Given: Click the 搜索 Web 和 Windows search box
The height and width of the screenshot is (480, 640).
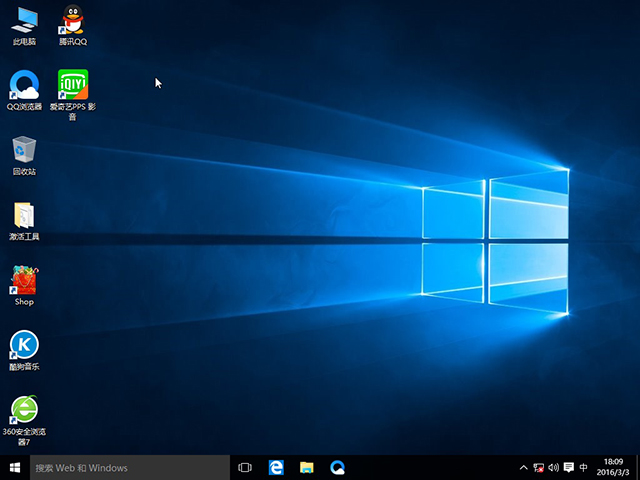Looking at the screenshot, I should coord(130,467).
